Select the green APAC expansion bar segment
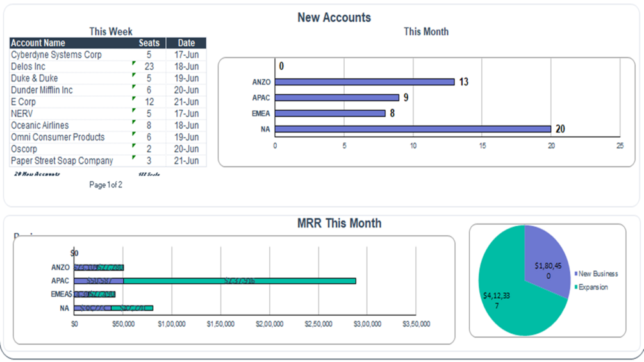 pyautogui.click(x=240, y=281)
